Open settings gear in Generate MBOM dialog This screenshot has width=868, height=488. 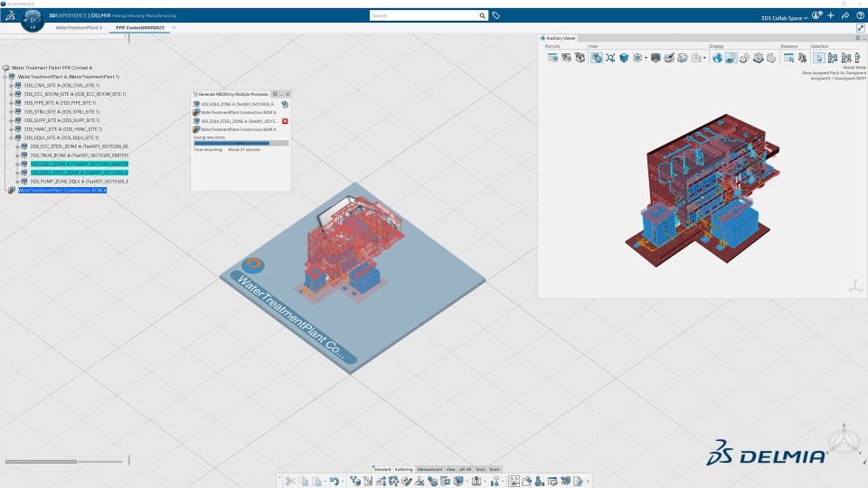(x=275, y=94)
